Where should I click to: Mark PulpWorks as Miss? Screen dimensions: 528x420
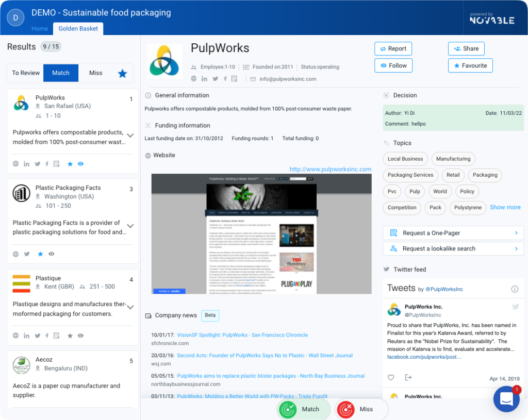click(x=361, y=409)
